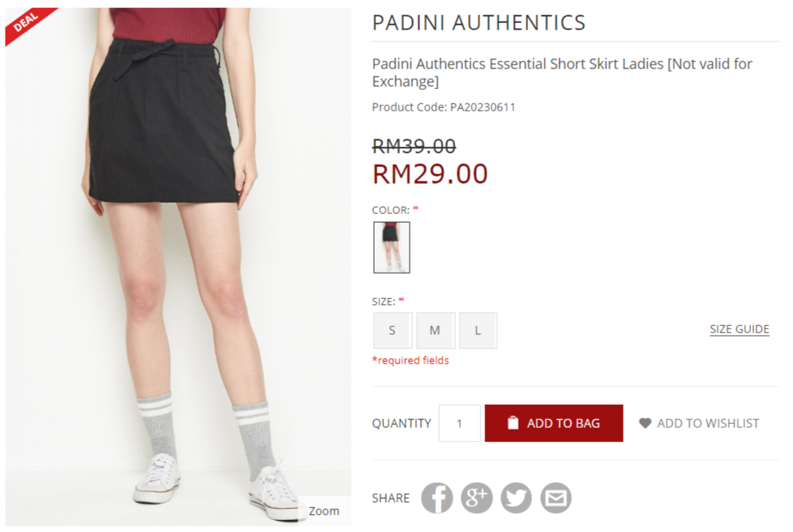The width and height of the screenshot is (793, 532).
Task: Share product on Twitter
Action: coord(516,498)
